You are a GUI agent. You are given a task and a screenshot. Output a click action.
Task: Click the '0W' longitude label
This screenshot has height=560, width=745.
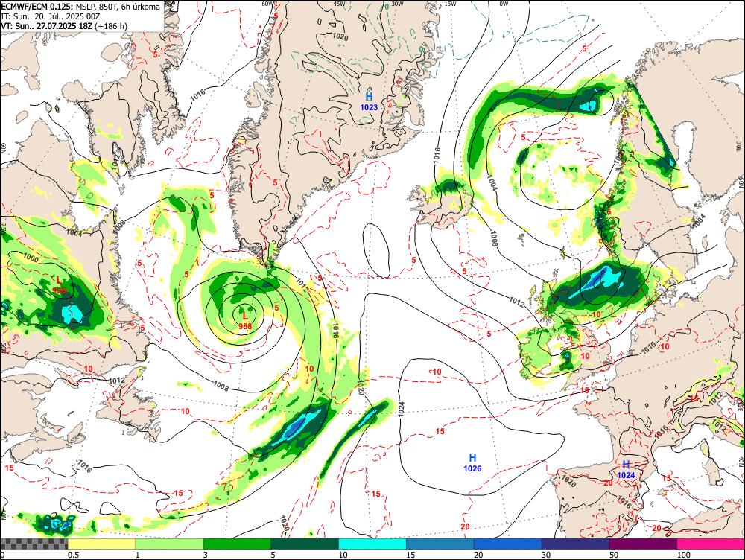pos(504,4)
